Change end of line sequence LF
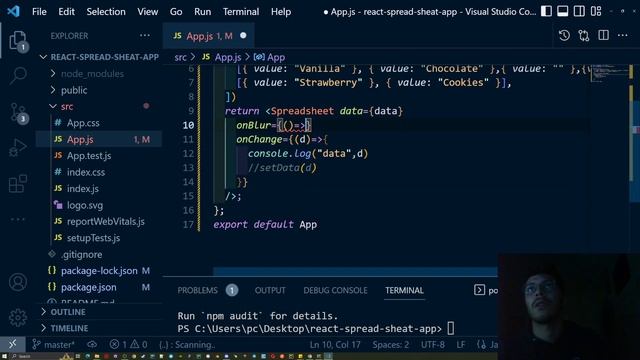Viewport: 640px width, 360px height. tap(460, 344)
